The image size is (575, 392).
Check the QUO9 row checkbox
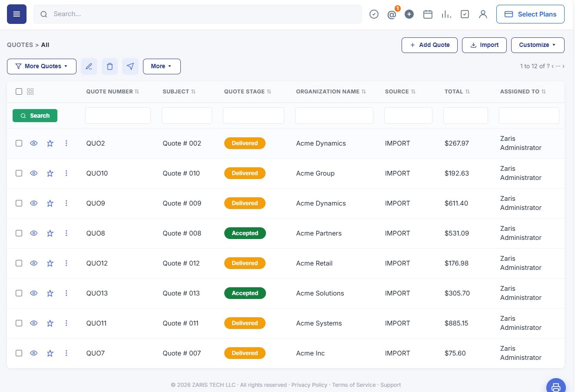(x=19, y=203)
